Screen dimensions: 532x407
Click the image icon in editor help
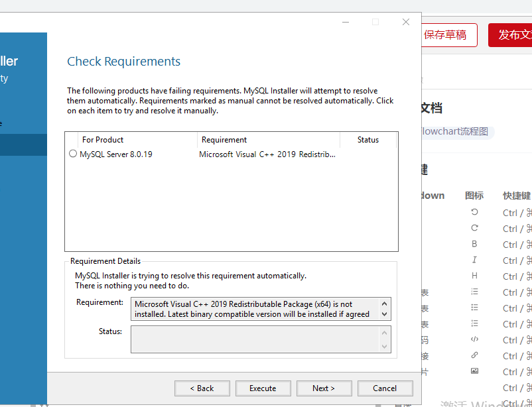474,371
